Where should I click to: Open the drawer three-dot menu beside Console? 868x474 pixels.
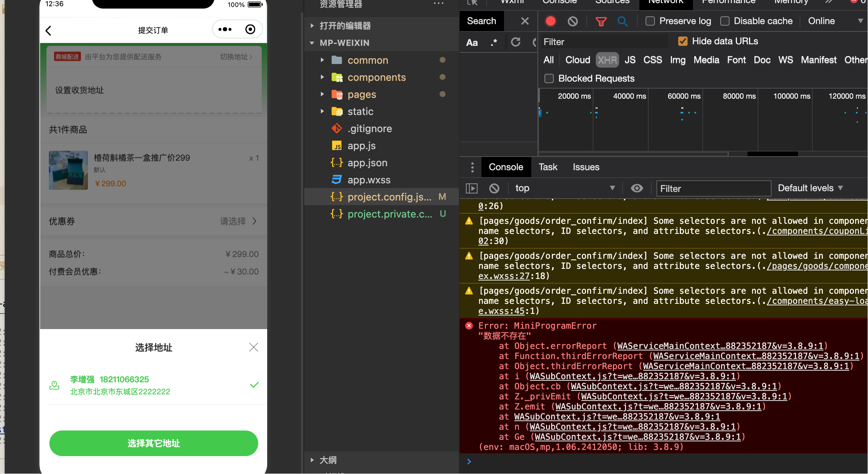[472, 167]
